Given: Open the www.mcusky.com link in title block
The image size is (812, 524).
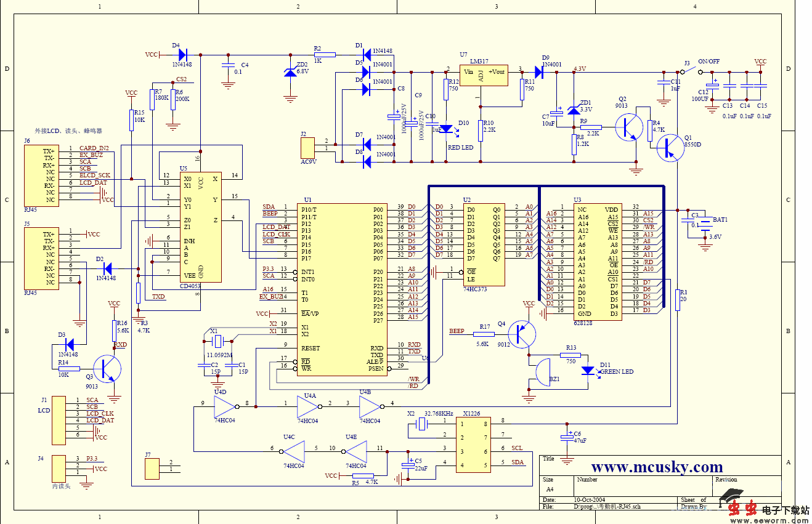Looking at the screenshot, I should pos(657,467).
